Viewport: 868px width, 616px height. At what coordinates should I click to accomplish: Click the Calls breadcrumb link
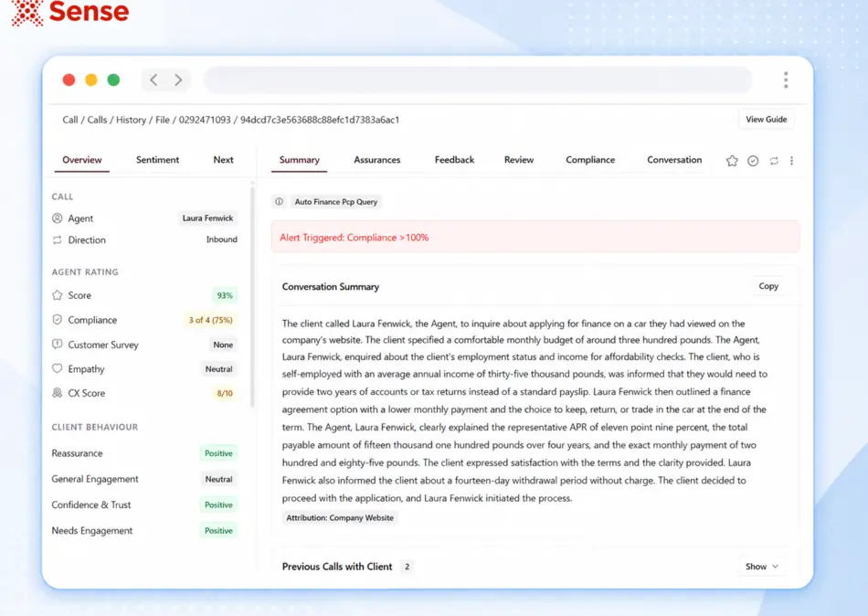click(x=97, y=120)
